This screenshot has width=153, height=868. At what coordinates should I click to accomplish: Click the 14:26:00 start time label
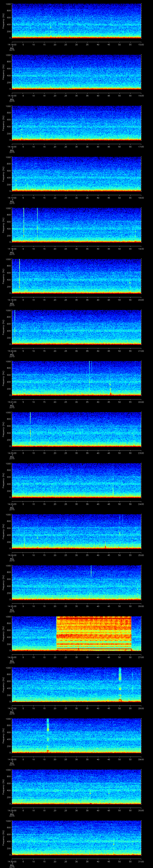pos(12,657)
